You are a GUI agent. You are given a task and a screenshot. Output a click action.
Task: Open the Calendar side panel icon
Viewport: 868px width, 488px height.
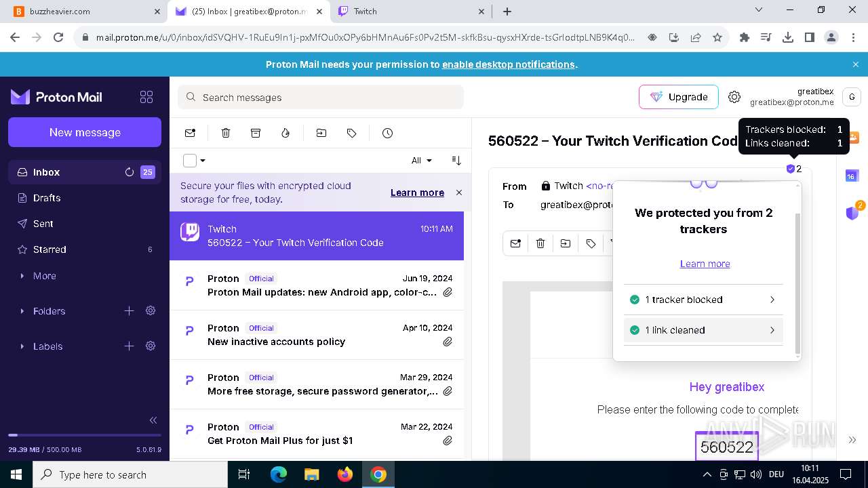[x=852, y=176]
